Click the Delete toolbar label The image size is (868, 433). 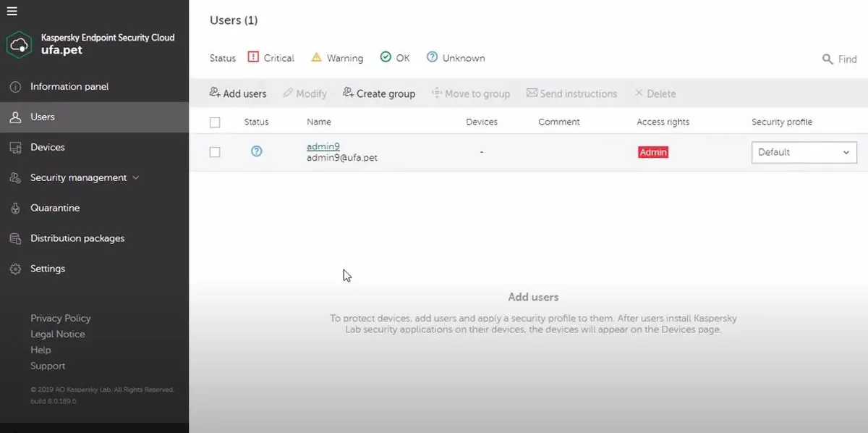(661, 93)
